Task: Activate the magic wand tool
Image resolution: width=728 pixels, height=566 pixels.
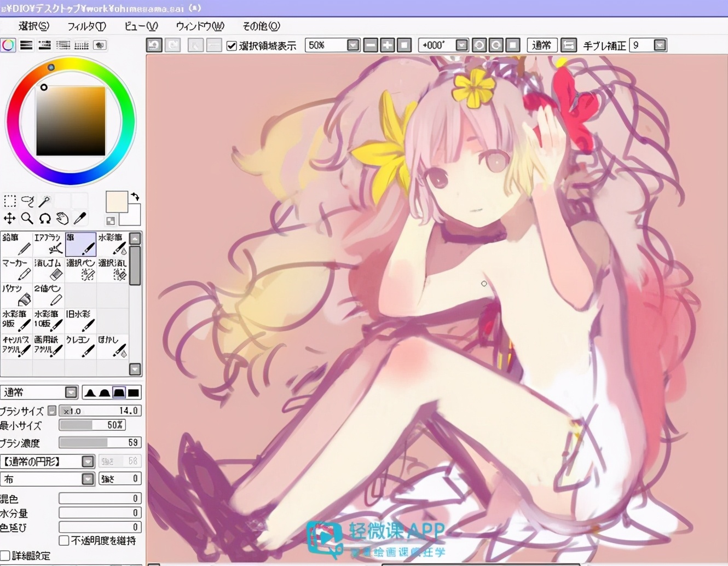Action: click(x=45, y=201)
